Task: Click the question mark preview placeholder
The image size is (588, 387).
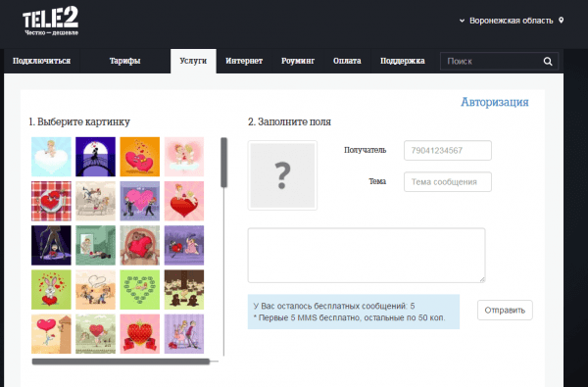Action: (x=282, y=175)
